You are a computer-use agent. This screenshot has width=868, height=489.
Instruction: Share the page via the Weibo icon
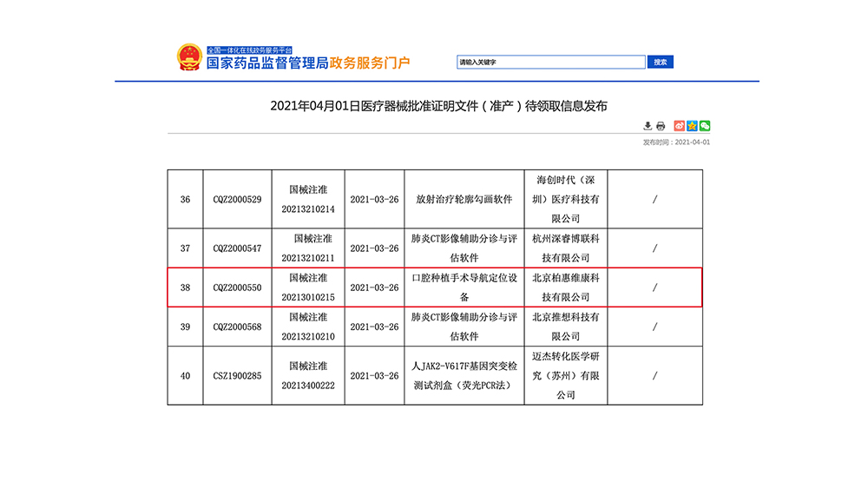[x=680, y=126]
